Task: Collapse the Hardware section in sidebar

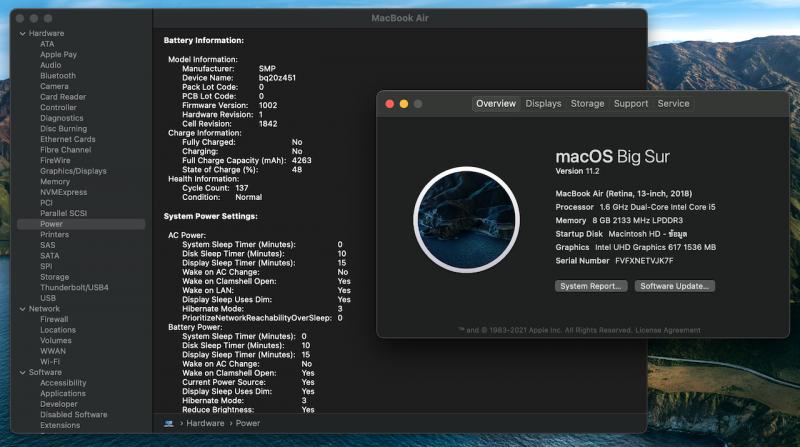Action: click(x=22, y=34)
